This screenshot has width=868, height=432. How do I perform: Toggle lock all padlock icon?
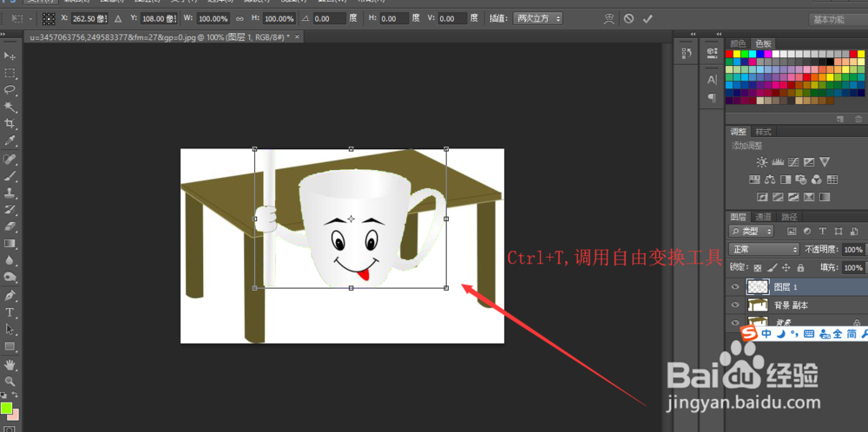pyautogui.click(x=800, y=268)
